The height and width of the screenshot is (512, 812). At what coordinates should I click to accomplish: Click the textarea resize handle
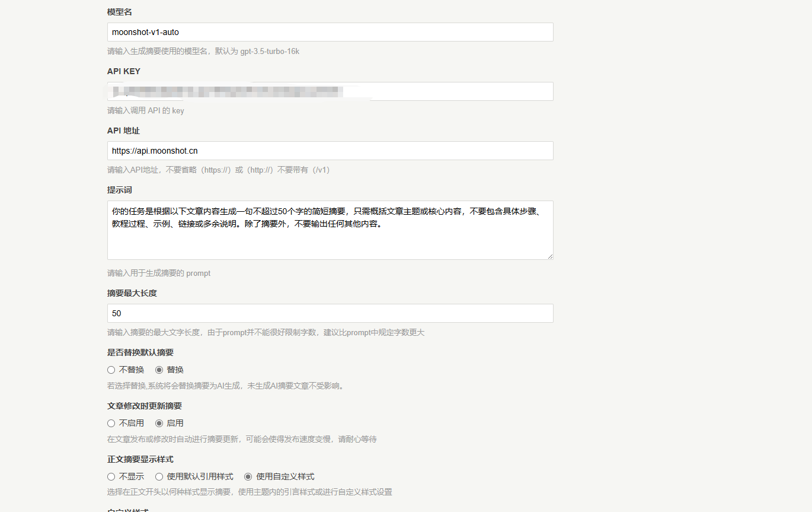pos(550,256)
